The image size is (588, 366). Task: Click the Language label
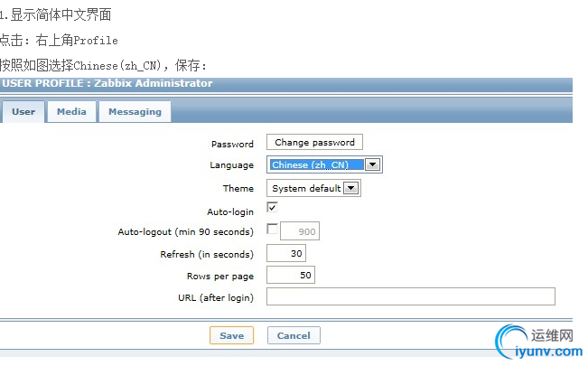(x=232, y=165)
